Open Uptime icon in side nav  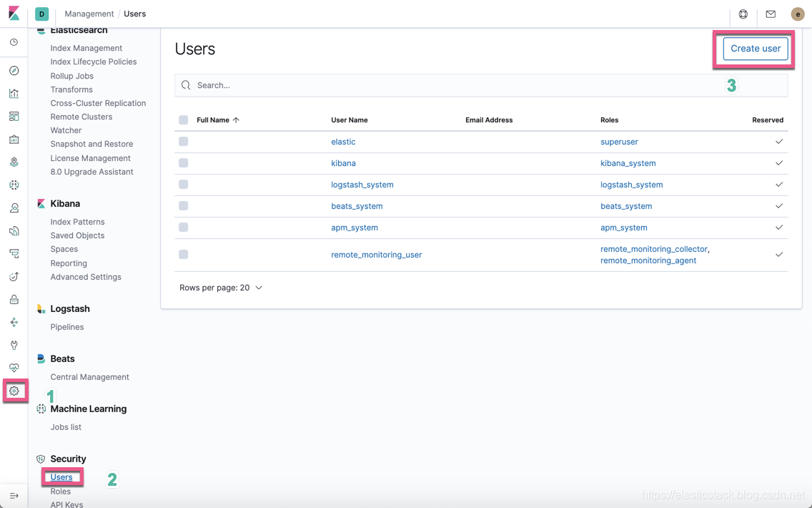point(14,276)
